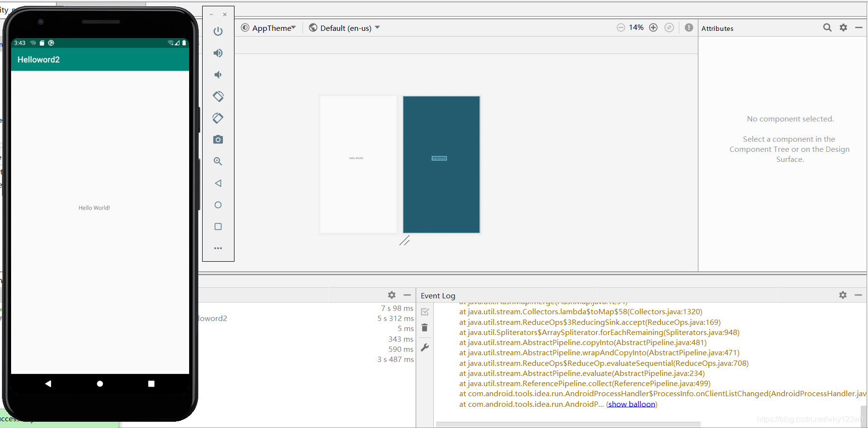Click the show balloon link
The height and width of the screenshot is (428, 868).
tap(632, 404)
